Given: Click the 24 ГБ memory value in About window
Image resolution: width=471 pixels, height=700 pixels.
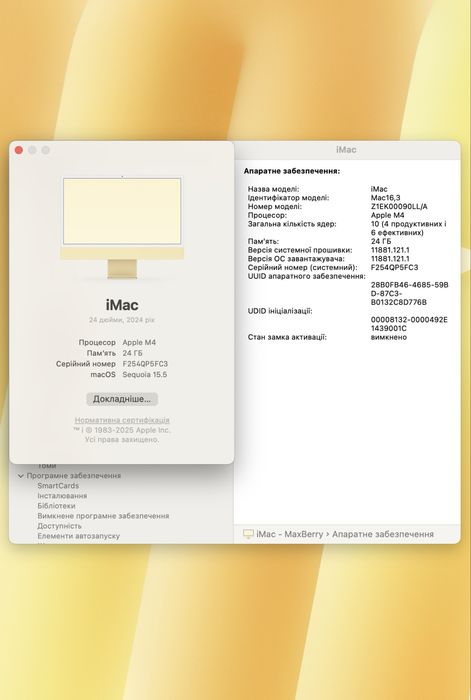Looking at the screenshot, I should [x=133, y=353].
